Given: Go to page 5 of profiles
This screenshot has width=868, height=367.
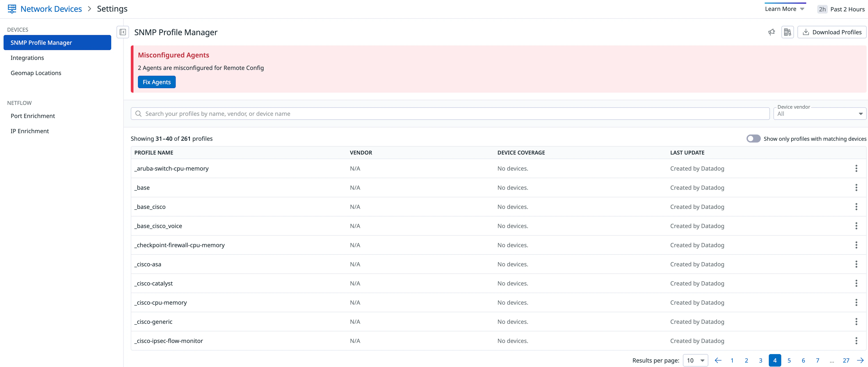Looking at the screenshot, I should pos(789,360).
